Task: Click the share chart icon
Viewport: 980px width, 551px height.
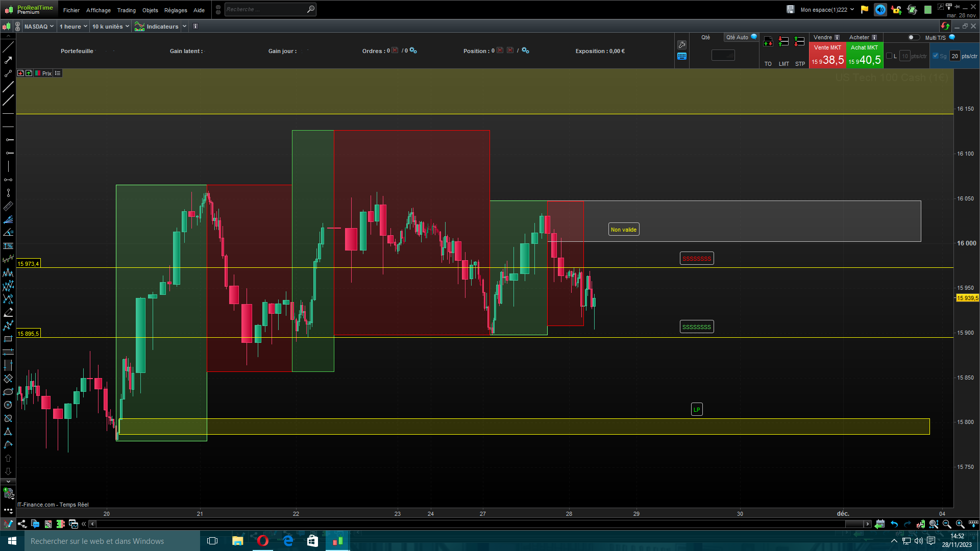Action: click(22, 524)
